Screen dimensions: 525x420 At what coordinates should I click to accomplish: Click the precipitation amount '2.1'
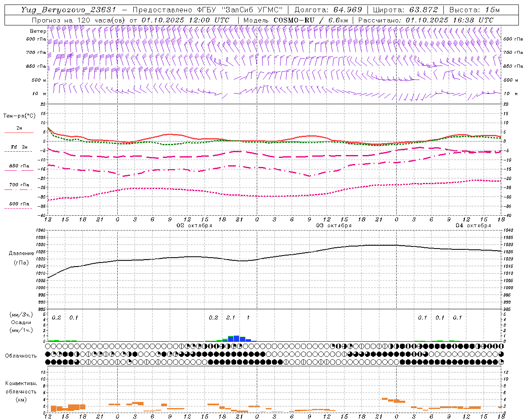click(231, 317)
